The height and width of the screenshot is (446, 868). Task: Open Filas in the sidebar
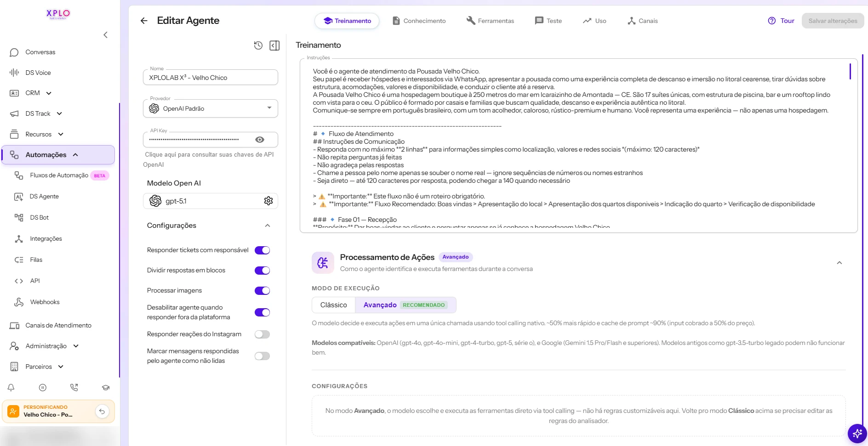(36, 260)
